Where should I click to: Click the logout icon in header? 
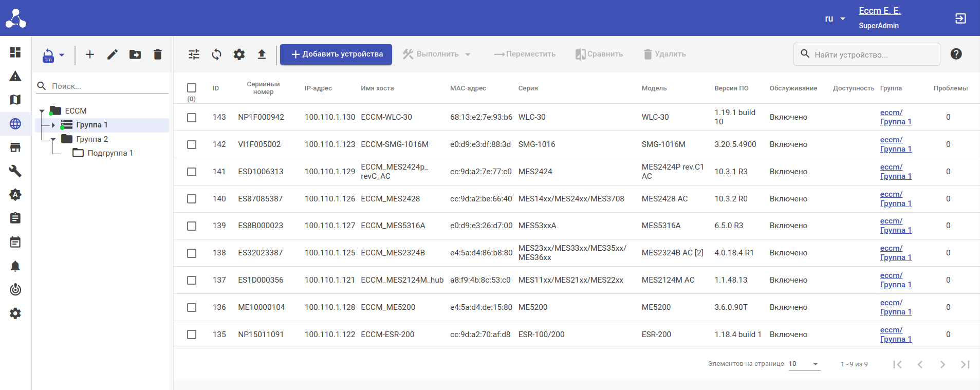[960, 18]
